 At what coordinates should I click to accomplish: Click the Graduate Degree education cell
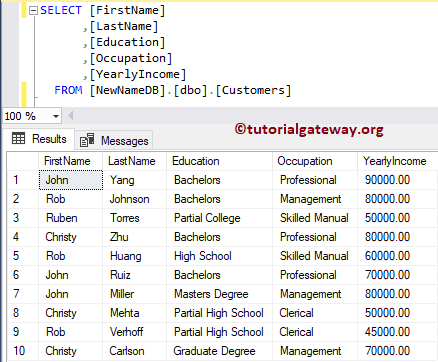(x=219, y=351)
